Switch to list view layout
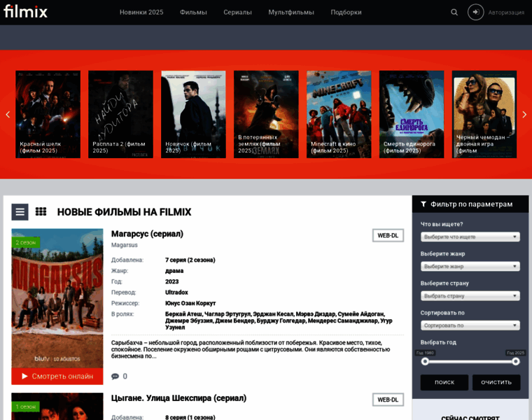Image resolution: width=532 pixels, height=420 pixels. pos(20,212)
